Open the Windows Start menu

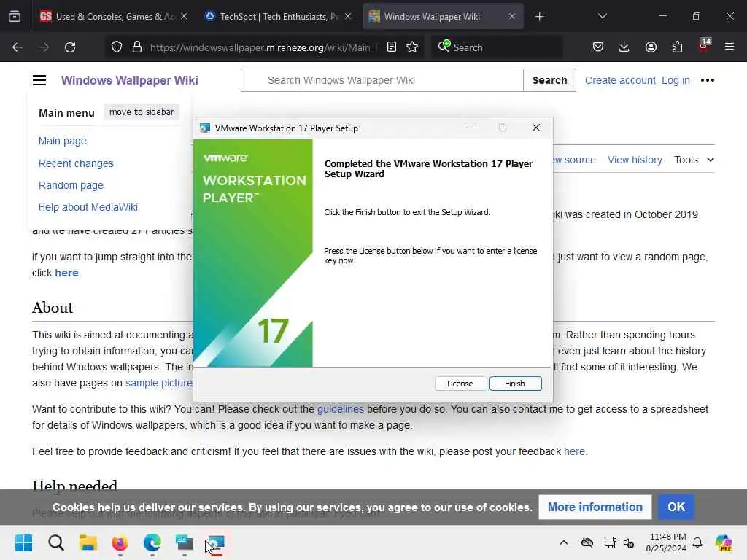click(x=23, y=542)
